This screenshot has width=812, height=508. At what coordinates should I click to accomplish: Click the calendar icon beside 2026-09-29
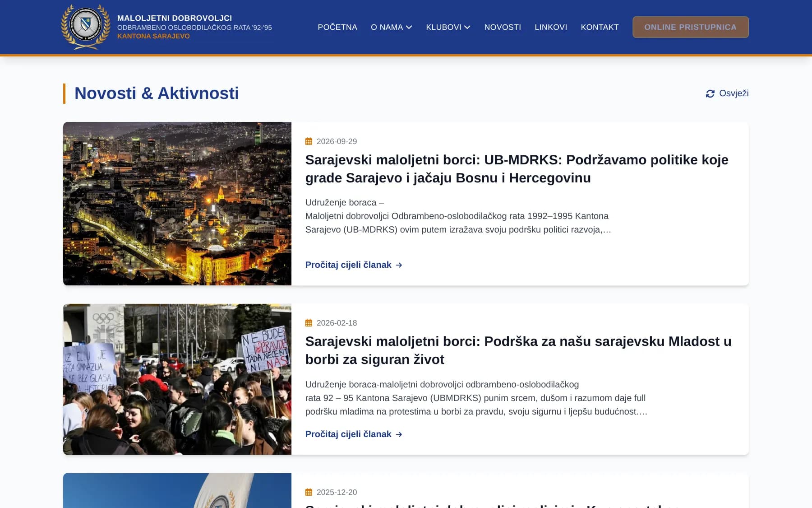pos(309,141)
